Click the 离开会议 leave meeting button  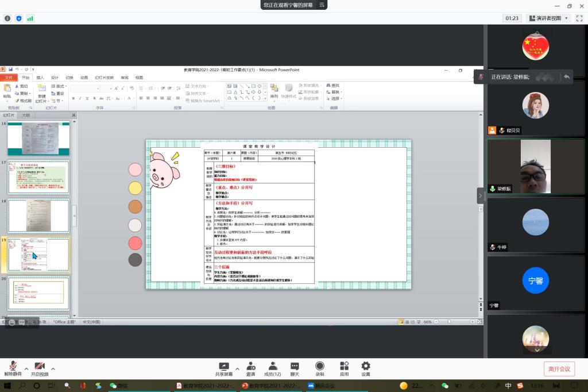559,369
